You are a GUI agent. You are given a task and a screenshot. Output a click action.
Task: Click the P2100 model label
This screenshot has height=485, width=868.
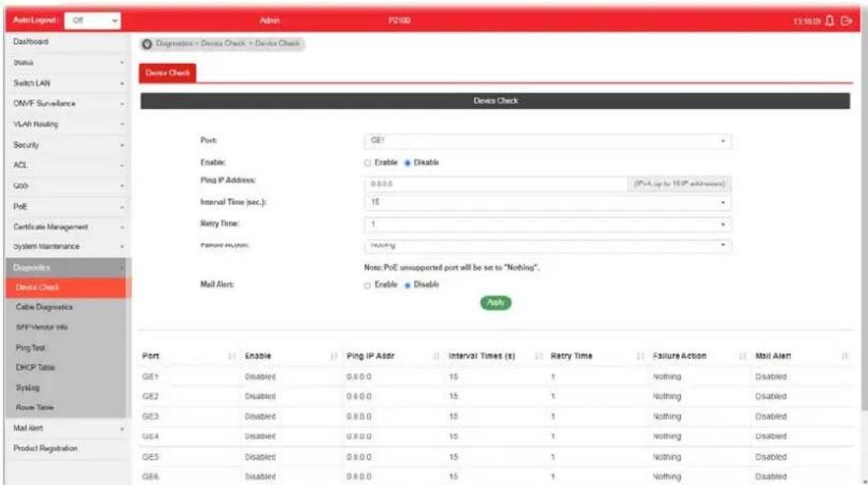(399, 20)
